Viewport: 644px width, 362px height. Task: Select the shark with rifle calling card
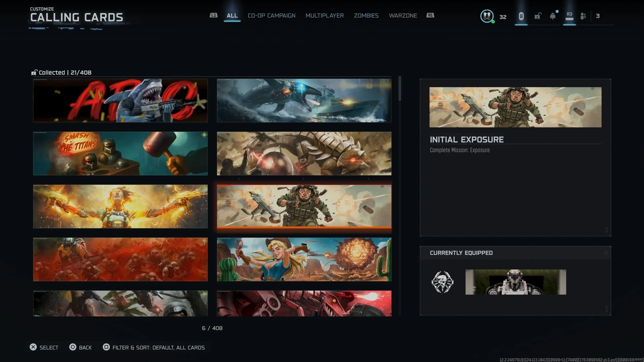(120, 101)
